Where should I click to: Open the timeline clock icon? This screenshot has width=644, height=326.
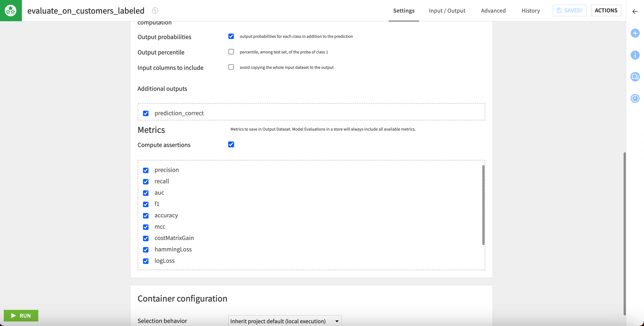(x=635, y=98)
